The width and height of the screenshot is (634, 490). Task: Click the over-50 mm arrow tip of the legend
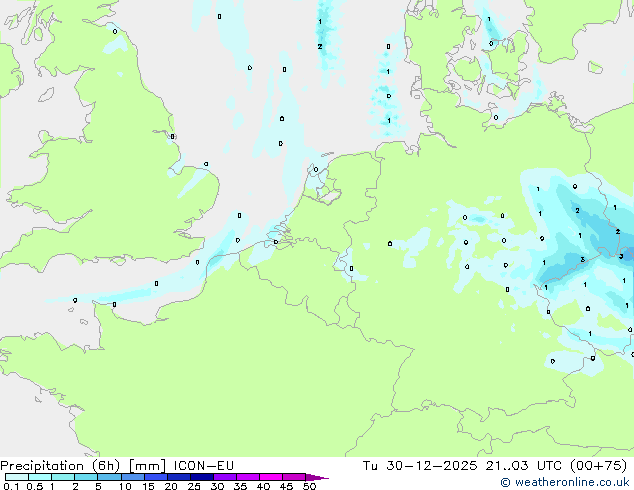(x=317, y=477)
